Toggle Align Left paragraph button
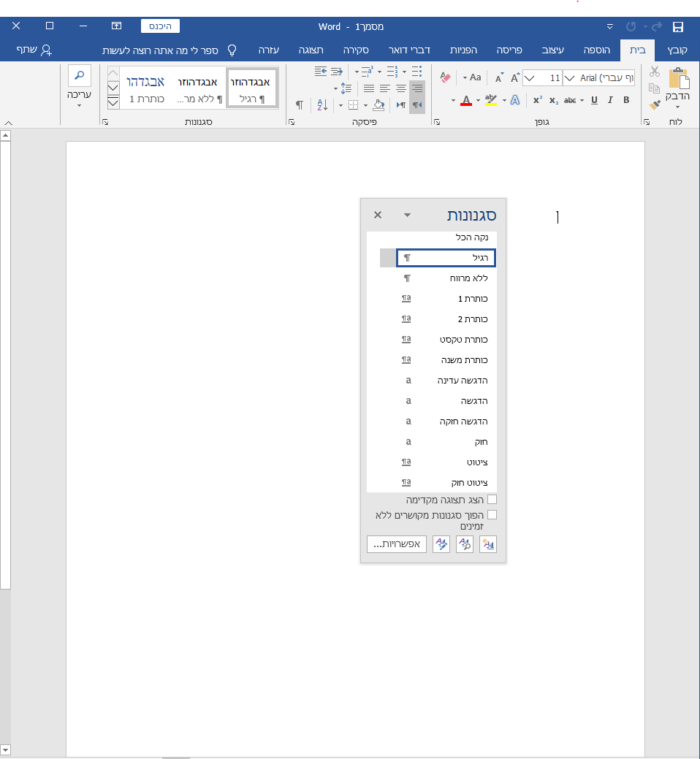Viewport: 700px width, 759px height. coord(385,88)
